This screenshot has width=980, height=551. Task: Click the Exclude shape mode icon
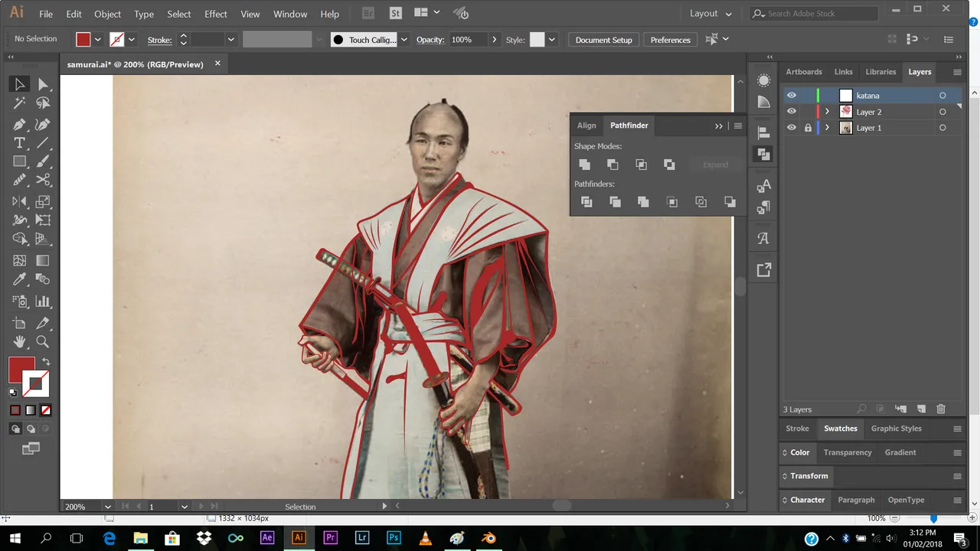[669, 165]
